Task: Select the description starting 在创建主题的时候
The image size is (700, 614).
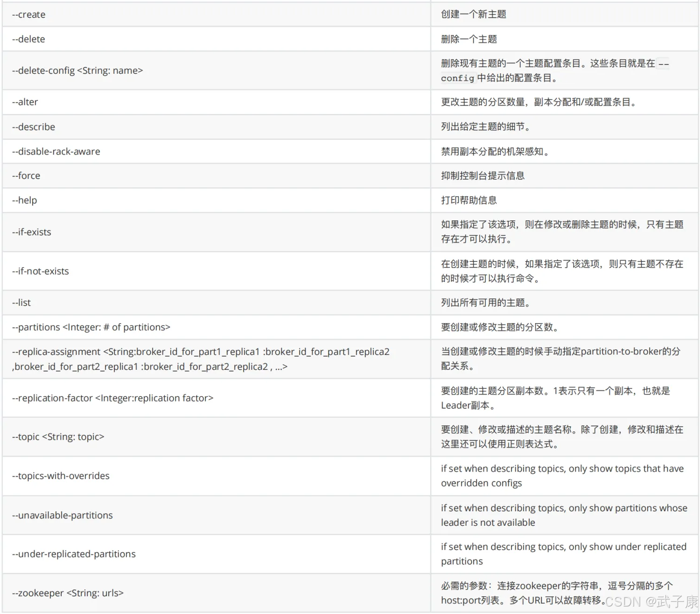Action: 562,271
